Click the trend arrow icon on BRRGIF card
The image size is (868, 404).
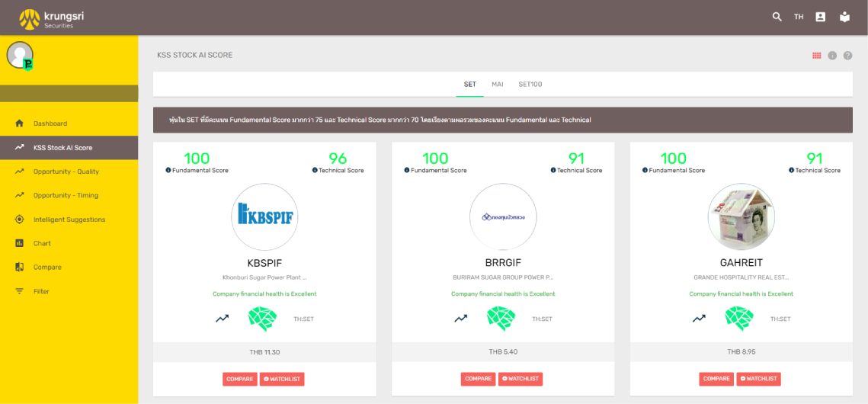pos(460,319)
